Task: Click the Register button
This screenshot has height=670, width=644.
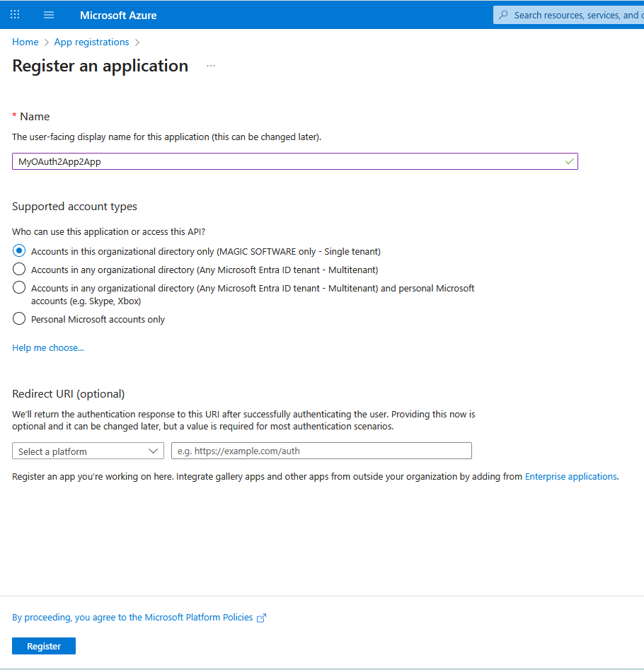Action: tap(44, 646)
